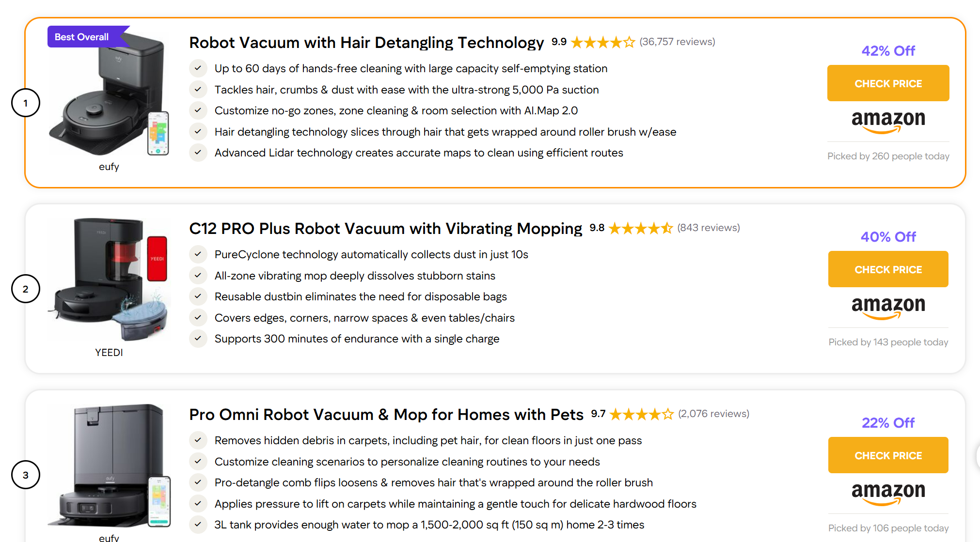980x542 pixels.
Task: Open Pro Omni Robot Vacuum & Mop title
Action: [x=386, y=415]
